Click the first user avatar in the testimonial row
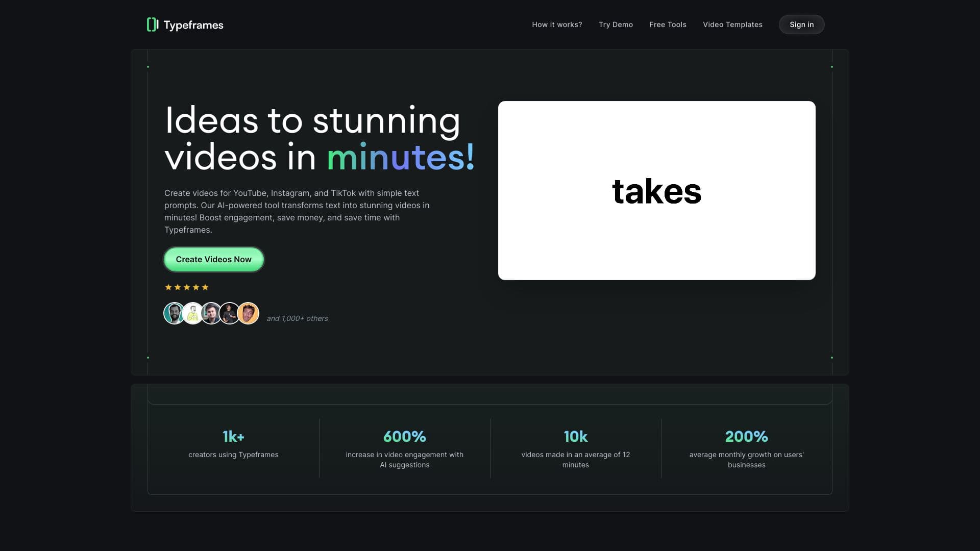This screenshot has height=551, width=980. [x=175, y=313]
